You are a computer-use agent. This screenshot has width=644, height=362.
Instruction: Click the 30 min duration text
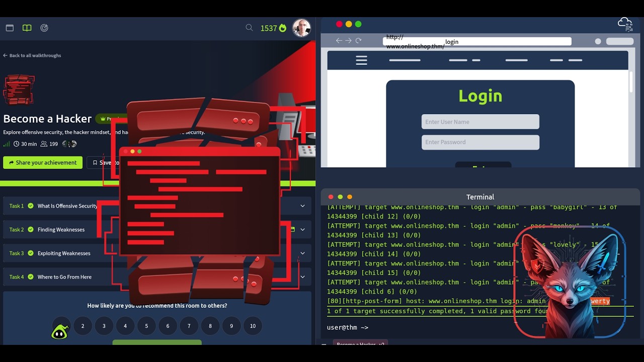coord(29,144)
